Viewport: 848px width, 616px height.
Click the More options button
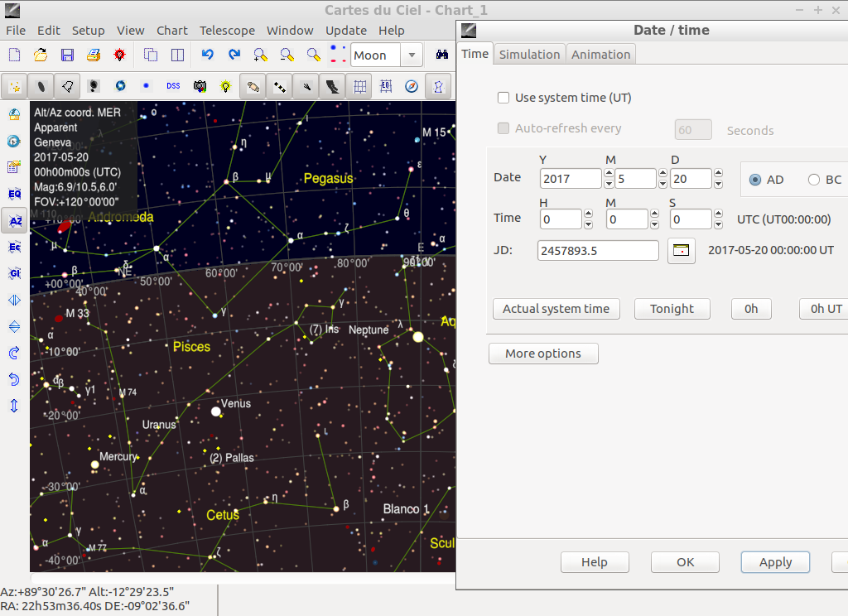pyautogui.click(x=543, y=354)
